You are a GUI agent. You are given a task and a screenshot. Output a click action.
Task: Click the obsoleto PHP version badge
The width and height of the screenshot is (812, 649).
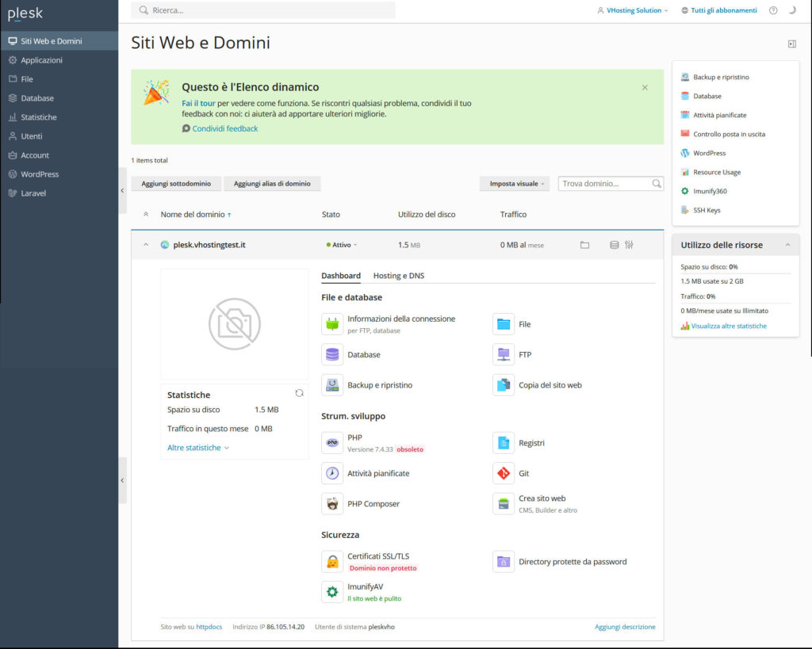410,449
